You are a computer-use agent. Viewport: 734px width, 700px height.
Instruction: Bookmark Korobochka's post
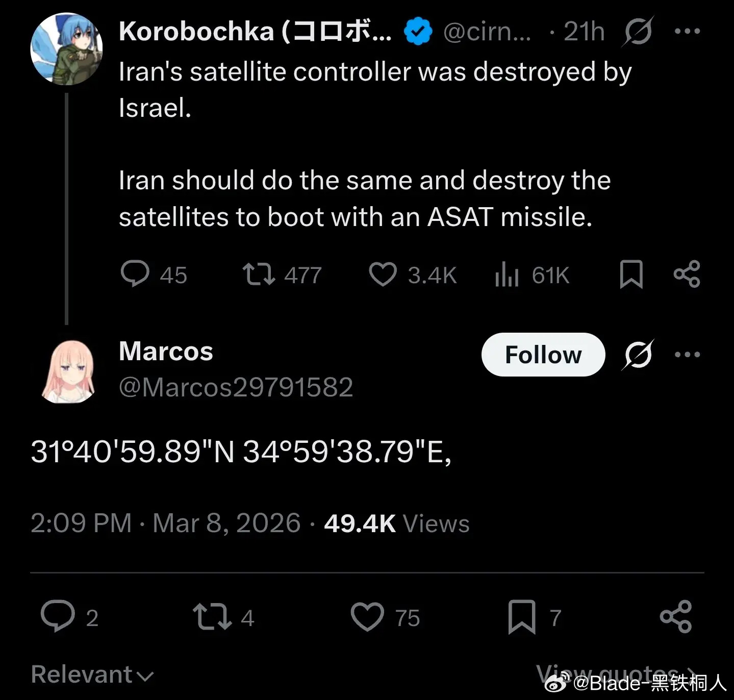[x=631, y=274]
